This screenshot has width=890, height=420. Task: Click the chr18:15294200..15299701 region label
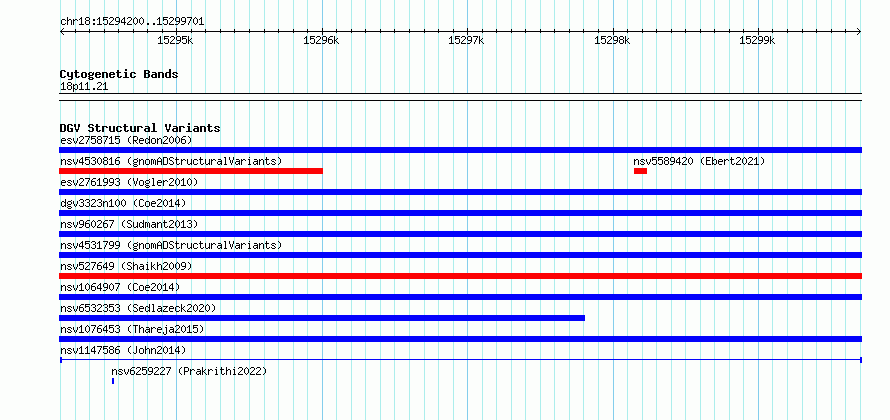coord(132,22)
